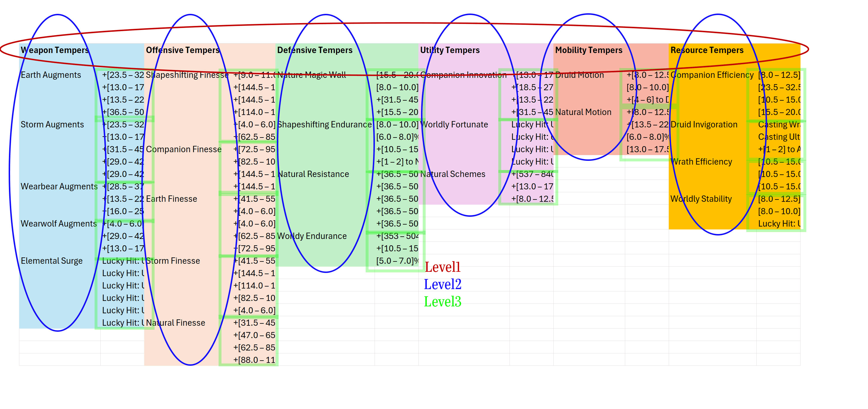
Task: Click the +[88.0 – 11 value cell
Action: tap(254, 360)
